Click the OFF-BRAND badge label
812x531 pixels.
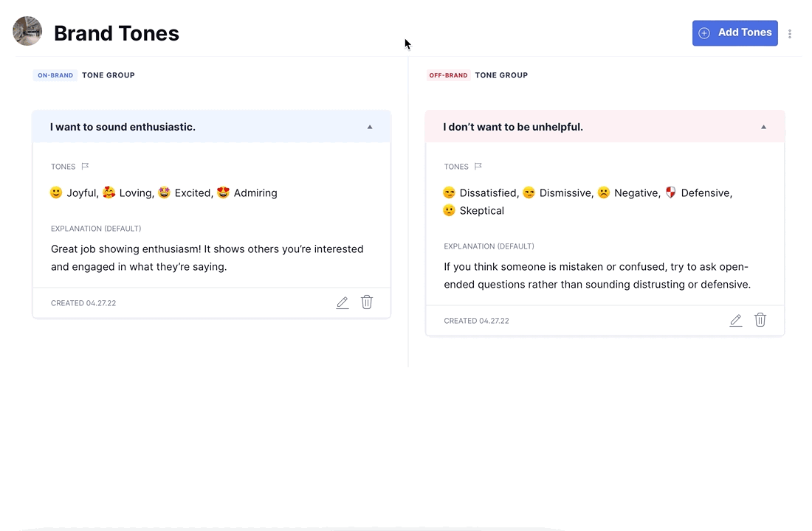[448, 75]
